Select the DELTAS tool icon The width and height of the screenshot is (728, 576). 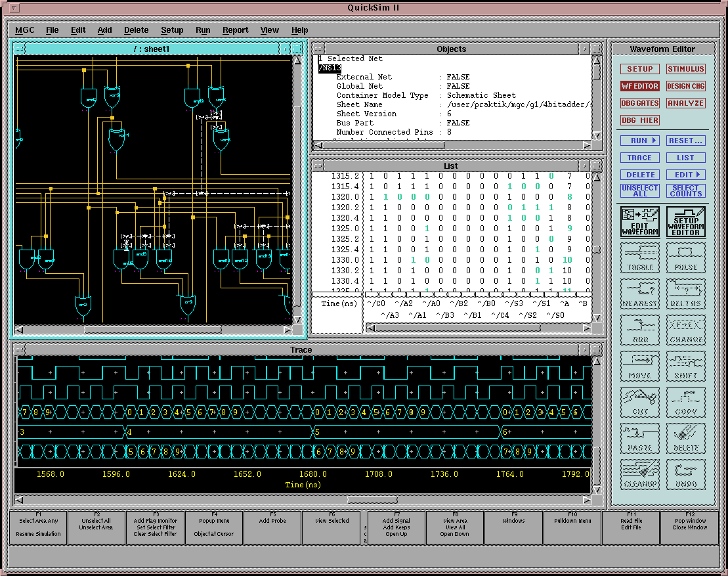(686, 294)
